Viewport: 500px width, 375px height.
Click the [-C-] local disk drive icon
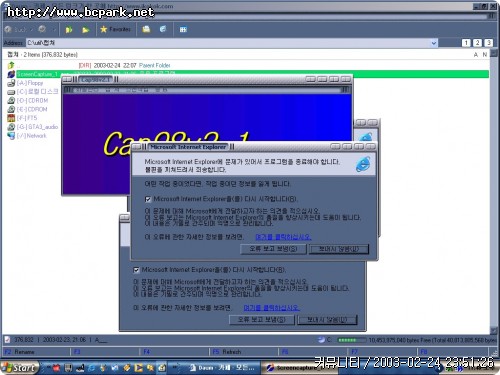[11, 92]
